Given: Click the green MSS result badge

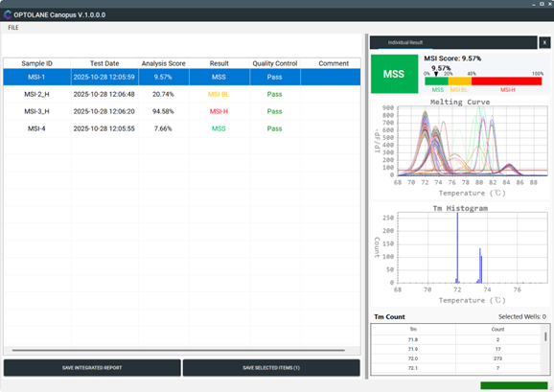Looking at the screenshot, I should [x=394, y=74].
